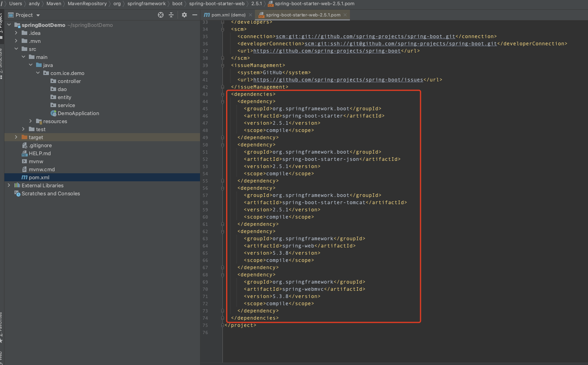Viewport: 588px width, 365px height.
Task: Click the mvnw.cmd file icon
Action: [x=24, y=169]
